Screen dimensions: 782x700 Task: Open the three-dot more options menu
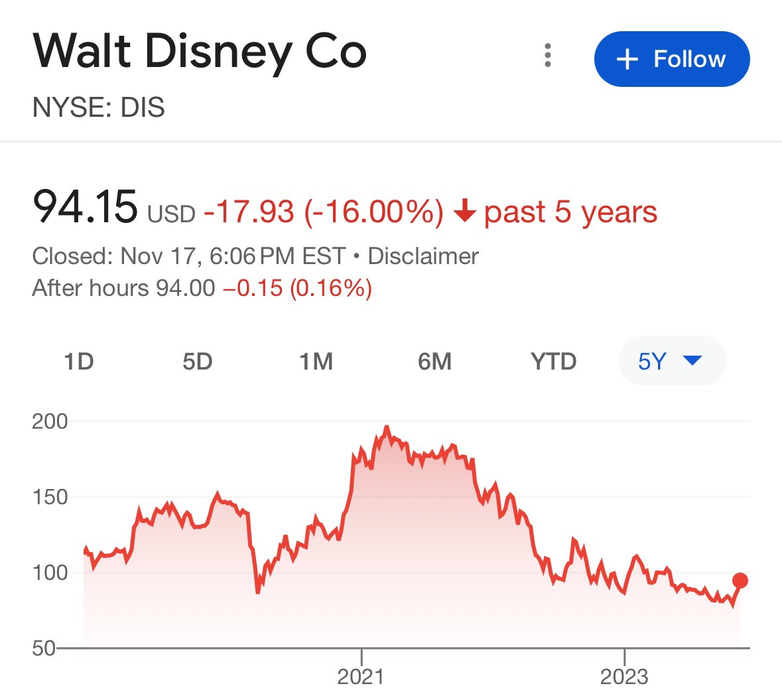click(548, 56)
